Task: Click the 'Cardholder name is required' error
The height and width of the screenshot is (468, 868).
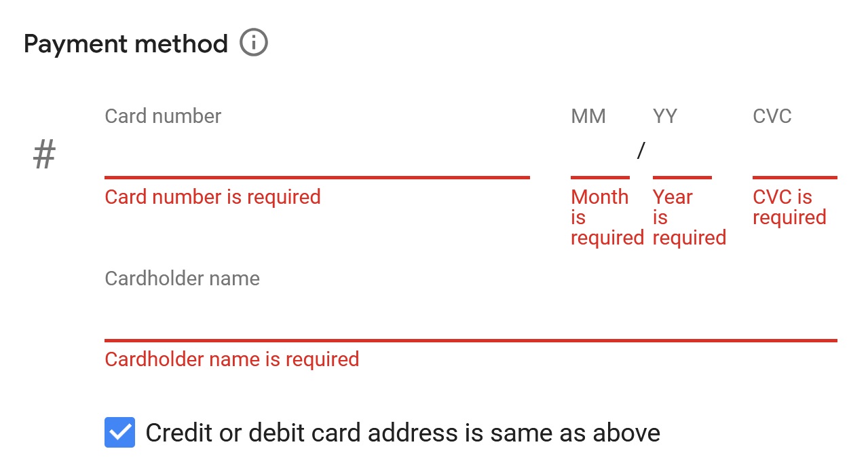Action: click(231, 359)
